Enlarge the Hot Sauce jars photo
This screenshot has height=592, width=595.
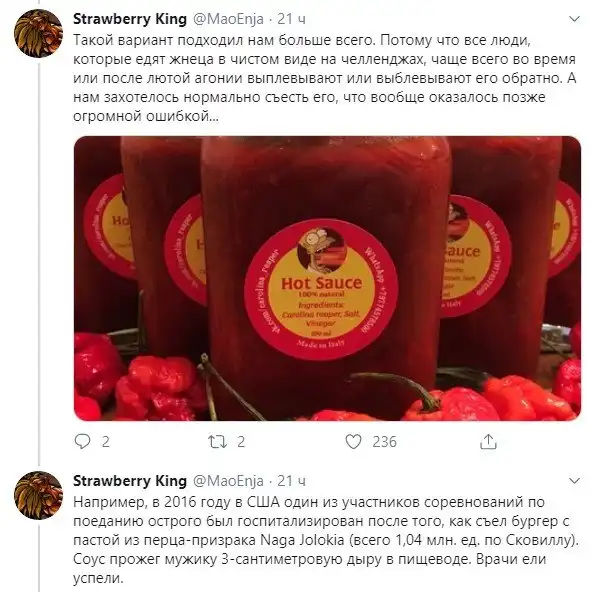point(327,278)
